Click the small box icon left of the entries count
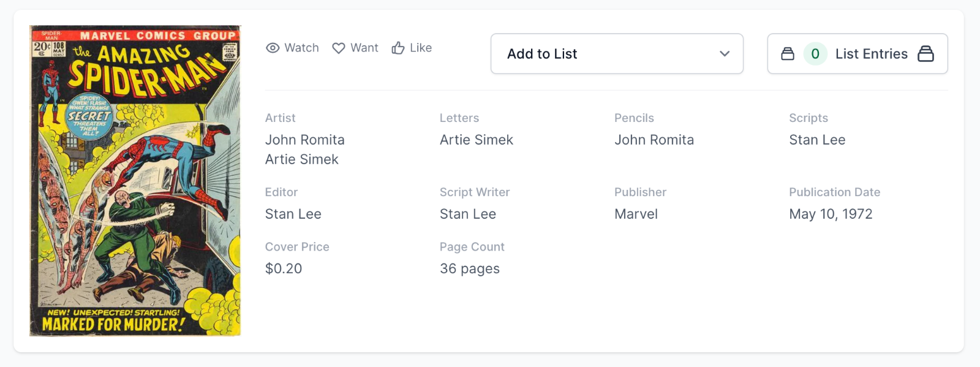 point(788,54)
